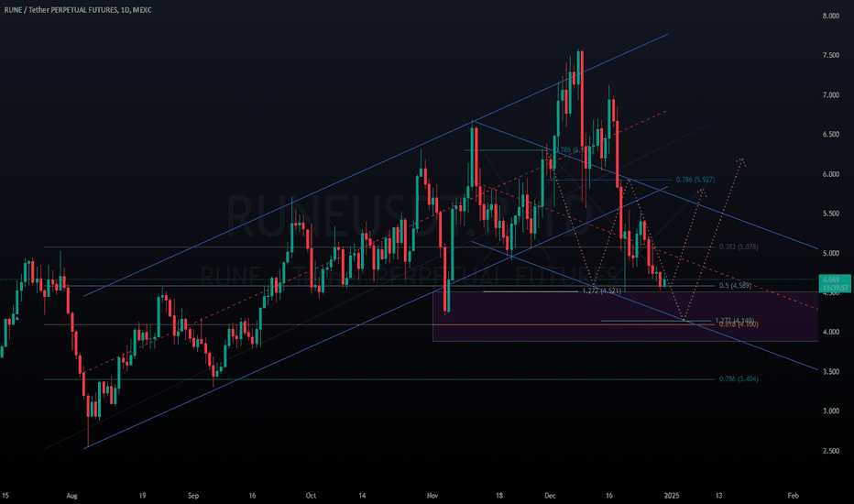854x504 pixels.
Task: Select the 0.786 (5.927) Fibonacci label
Action: coord(695,180)
